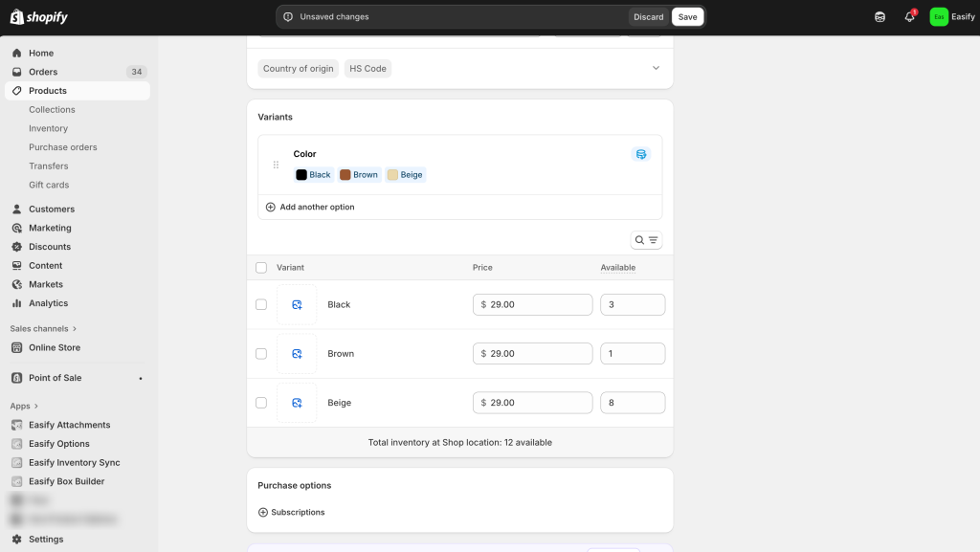980x552 pixels.
Task: Click the Add another option plus icon
Action: point(271,207)
